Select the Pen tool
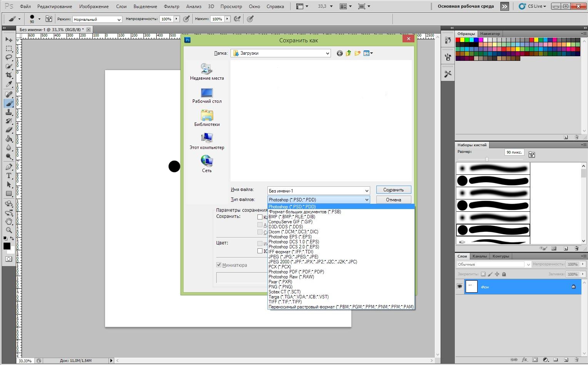 click(9, 167)
